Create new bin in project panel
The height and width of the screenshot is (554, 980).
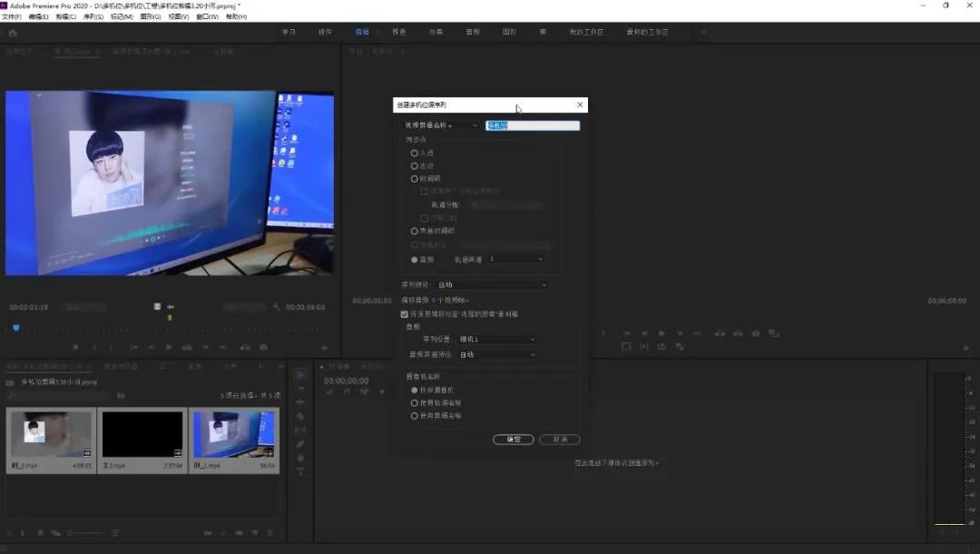tap(240, 533)
